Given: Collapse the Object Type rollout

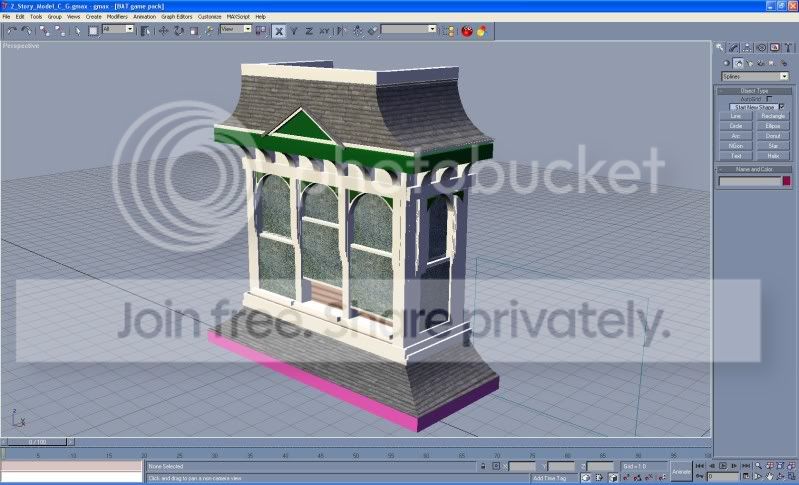Looking at the screenshot, I should pyautogui.click(x=755, y=91).
